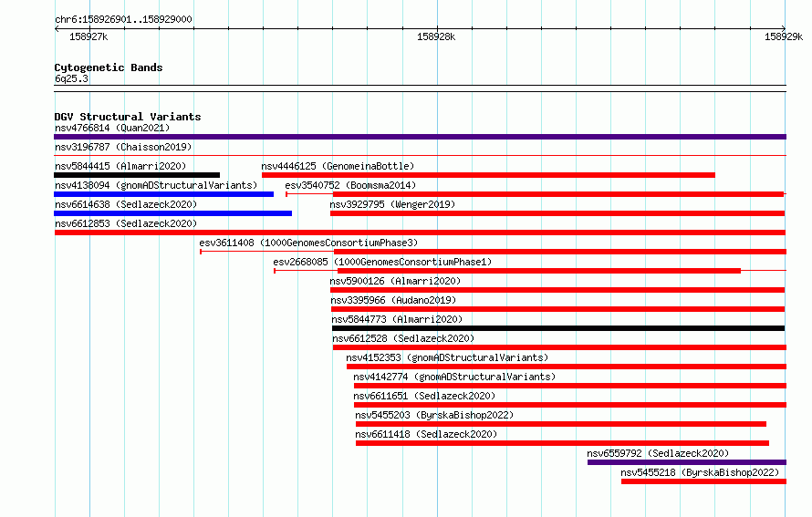The width and height of the screenshot is (812, 517).
Task: Click the Cytogenetic Bands track title
Action: [x=109, y=67]
